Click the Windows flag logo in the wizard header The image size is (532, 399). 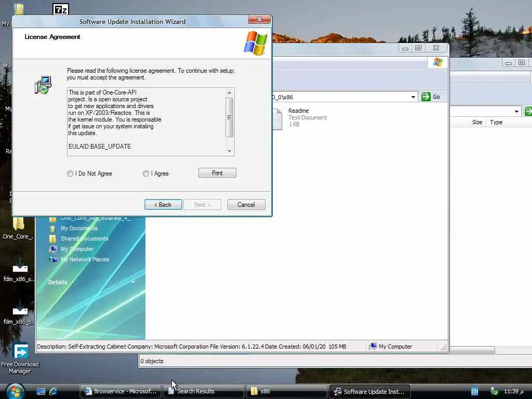click(255, 43)
